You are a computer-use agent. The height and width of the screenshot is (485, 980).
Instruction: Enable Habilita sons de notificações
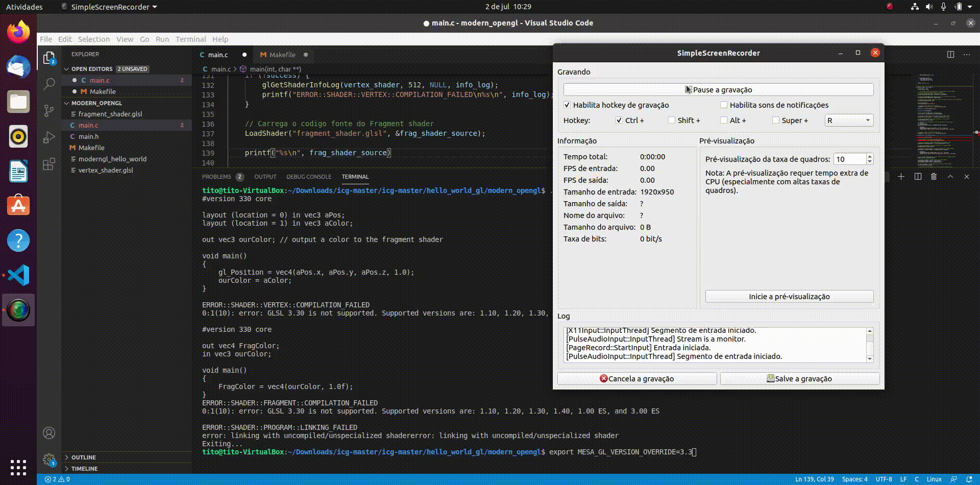click(724, 105)
